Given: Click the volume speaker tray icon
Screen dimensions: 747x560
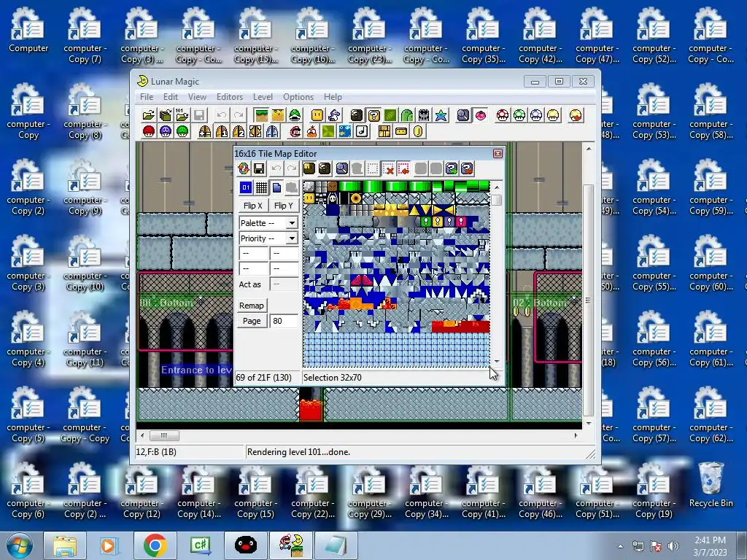Looking at the screenshot, I should [x=673, y=546].
